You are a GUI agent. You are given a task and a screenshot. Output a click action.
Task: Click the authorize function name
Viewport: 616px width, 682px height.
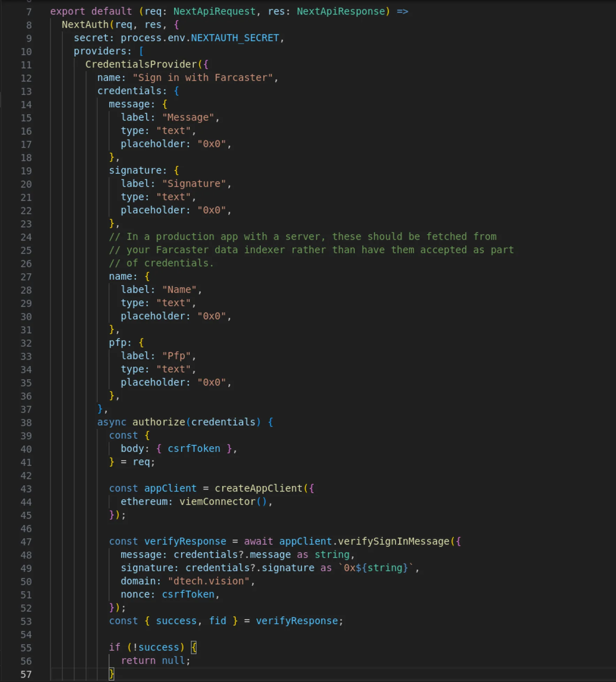159,422
